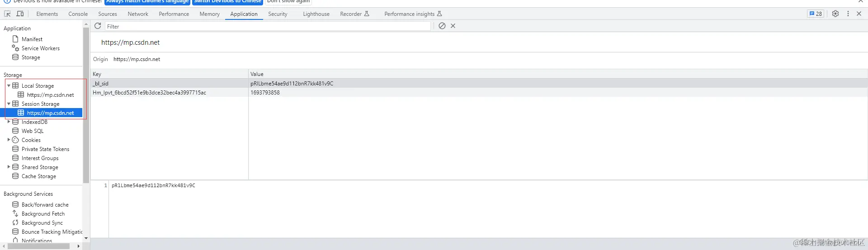868x250 pixels.
Task: Open the Security tab
Action: (x=278, y=14)
